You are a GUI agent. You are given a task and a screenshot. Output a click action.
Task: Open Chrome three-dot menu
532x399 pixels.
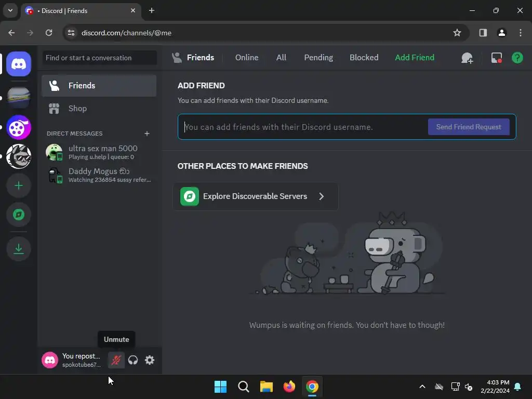521,33
